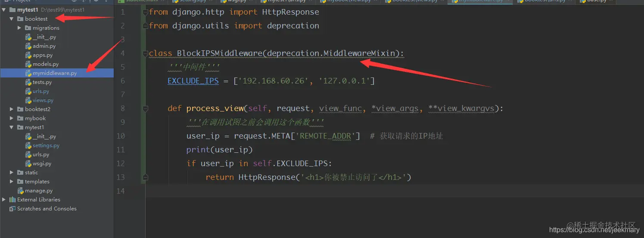Click the models.py Python file icon
This screenshot has width=644, height=238.
coord(28,64)
